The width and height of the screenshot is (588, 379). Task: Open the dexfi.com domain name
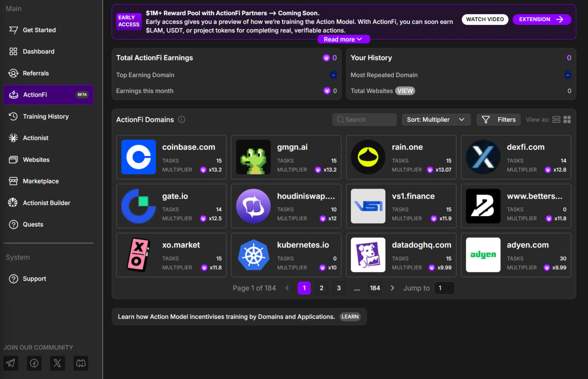tap(526, 147)
